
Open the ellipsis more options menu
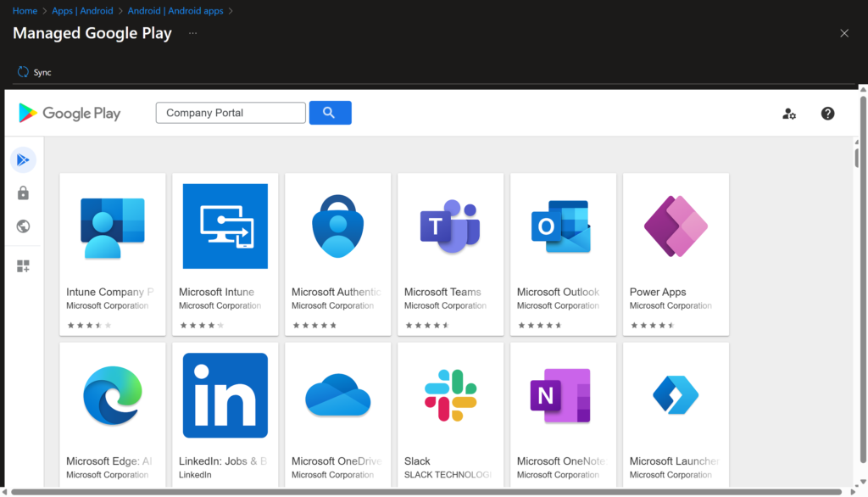(x=192, y=33)
